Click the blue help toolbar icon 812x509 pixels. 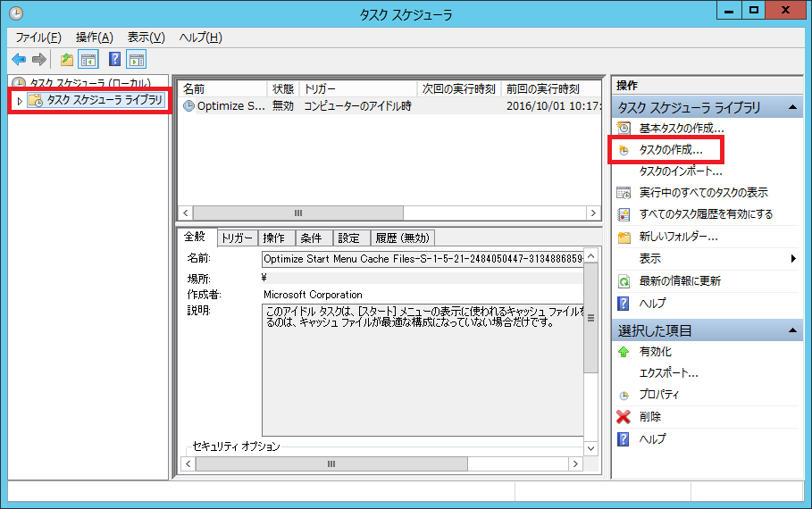(114, 60)
